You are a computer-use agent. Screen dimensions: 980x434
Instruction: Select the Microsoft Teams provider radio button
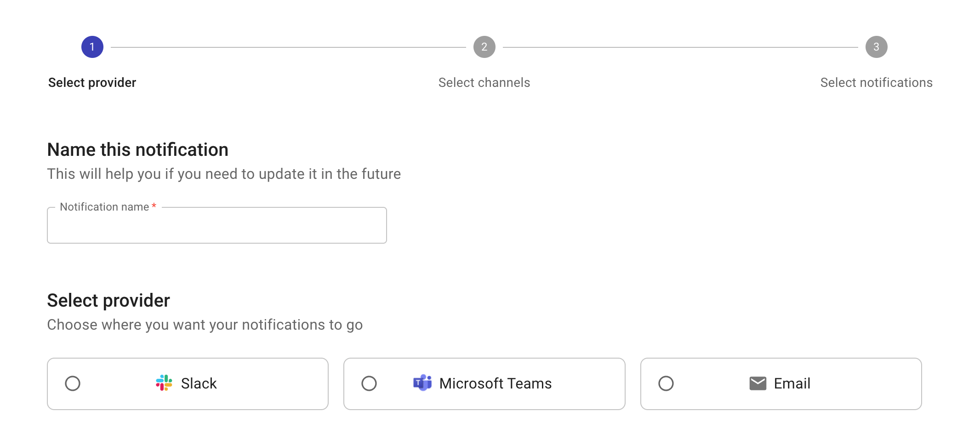[369, 383]
